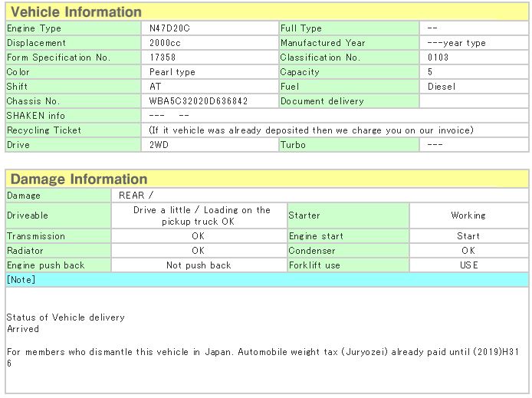Click the Forklift use value USE
The image size is (532, 398).
(x=468, y=265)
